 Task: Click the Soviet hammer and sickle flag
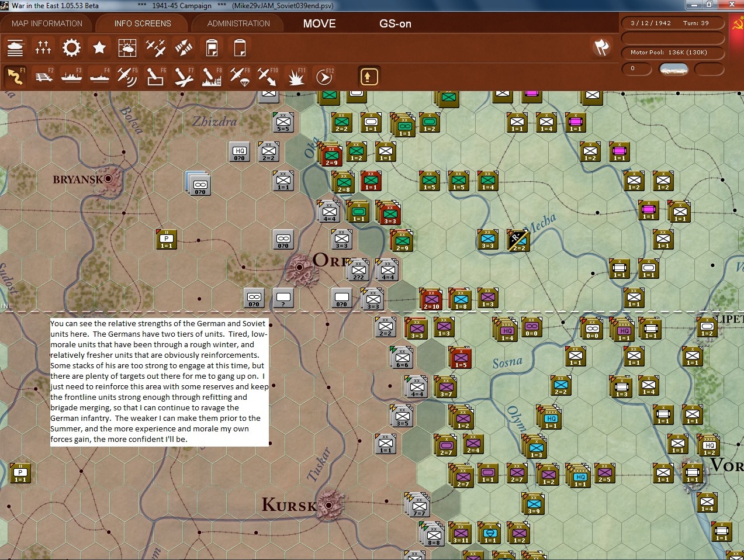[x=737, y=24]
